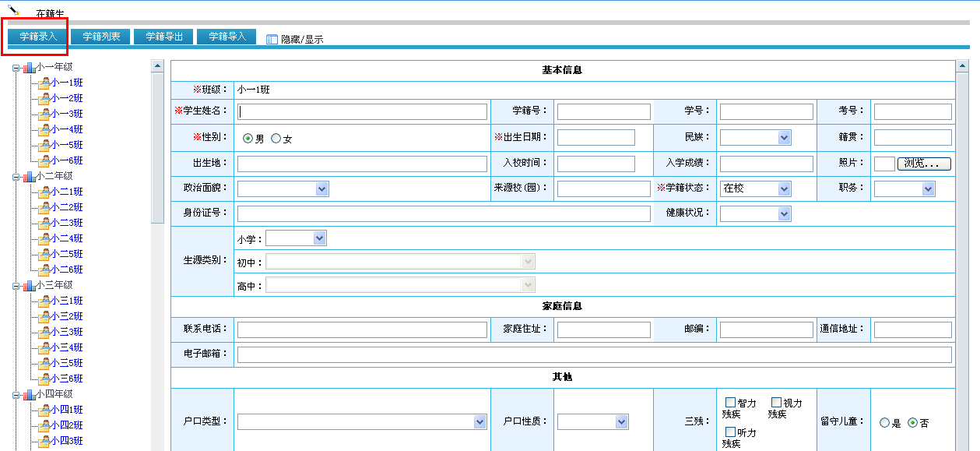Image resolution: width=980 pixels, height=451 pixels.
Task: Click the 小二年级 grade chart icon
Action: coord(30,176)
